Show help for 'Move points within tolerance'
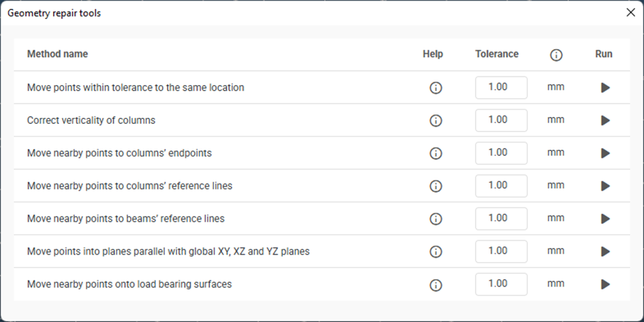 [x=436, y=88]
